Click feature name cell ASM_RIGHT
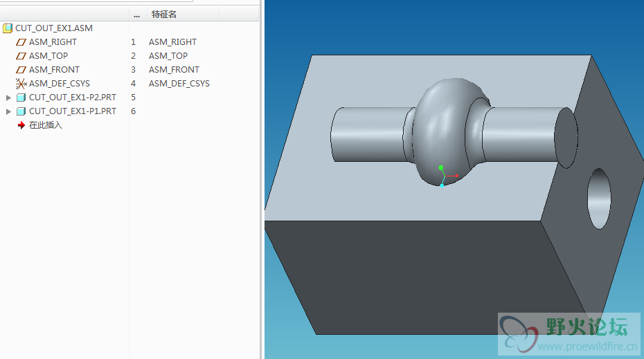The image size is (644, 359). (x=172, y=42)
